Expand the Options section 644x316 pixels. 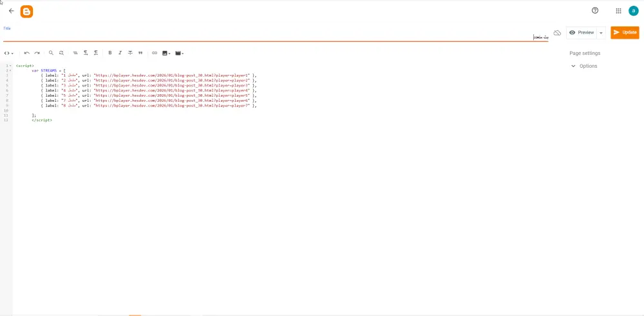pyautogui.click(x=584, y=66)
